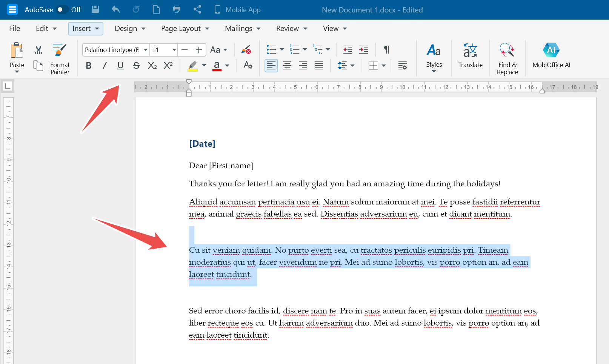Open the Translate tool
The width and height of the screenshot is (609, 364).
click(x=471, y=56)
